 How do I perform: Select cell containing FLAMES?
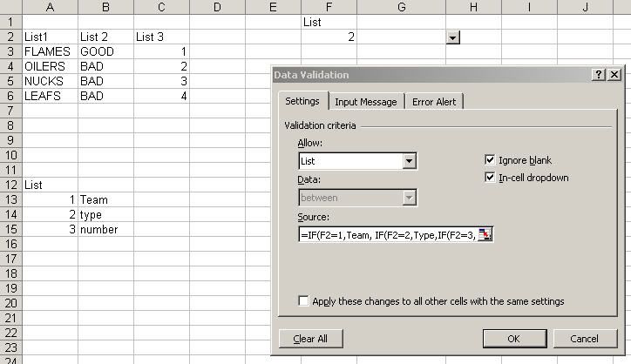point(50,51)
